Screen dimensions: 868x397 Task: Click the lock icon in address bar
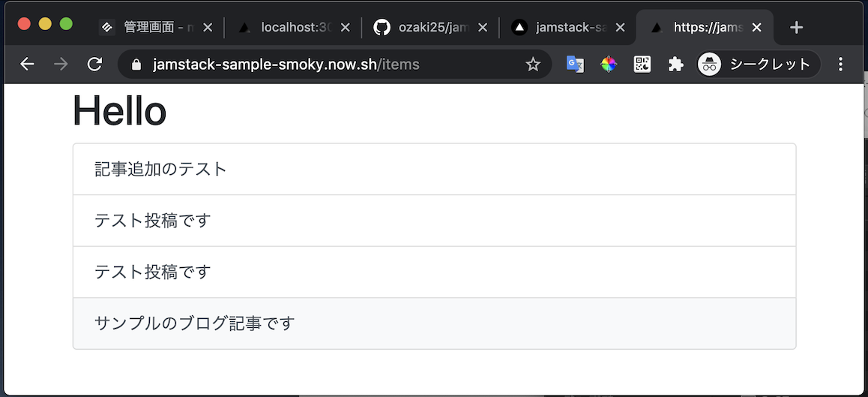[136, 65]
